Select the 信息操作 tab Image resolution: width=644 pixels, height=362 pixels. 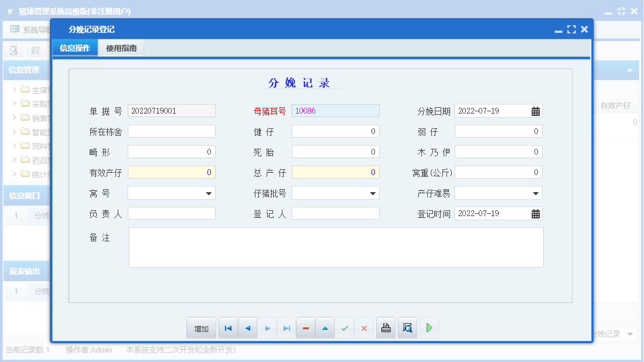(x=74, y=47)
